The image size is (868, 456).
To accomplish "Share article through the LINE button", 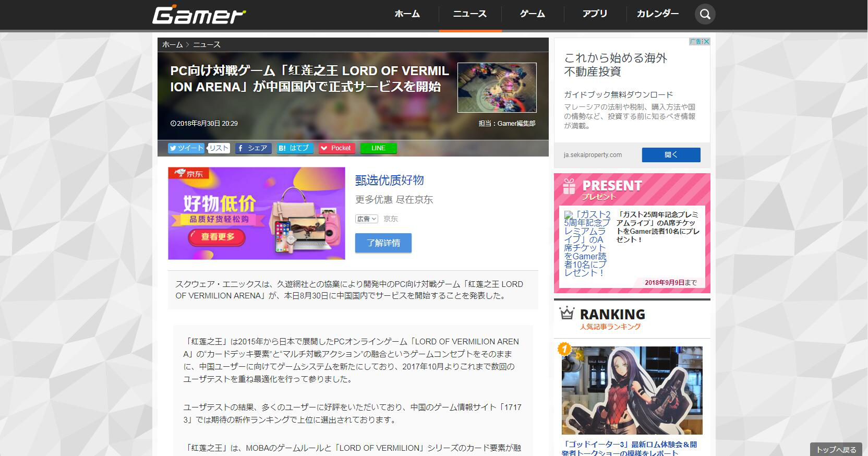I will point(378,148).
